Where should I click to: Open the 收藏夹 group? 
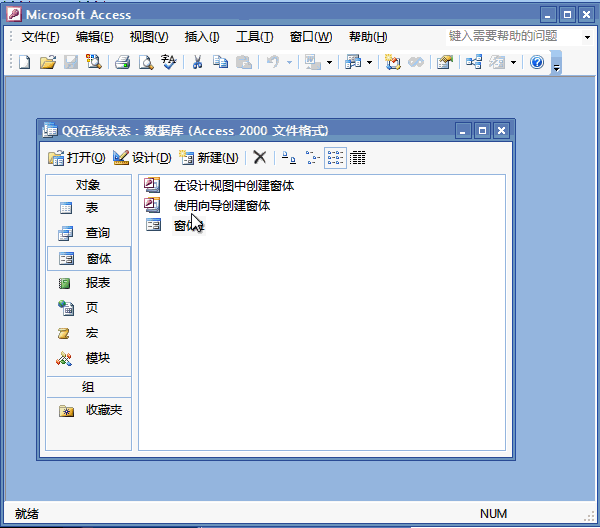tap(89, 411)
